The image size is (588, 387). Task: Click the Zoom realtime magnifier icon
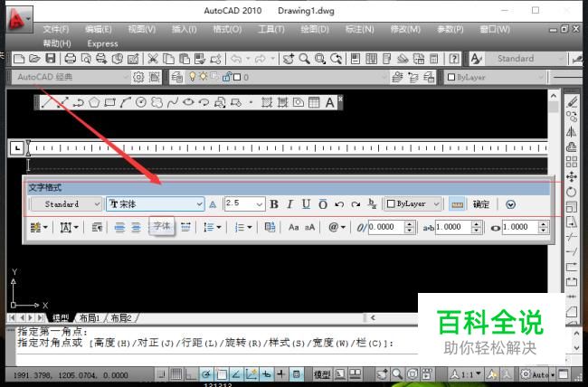304,59
